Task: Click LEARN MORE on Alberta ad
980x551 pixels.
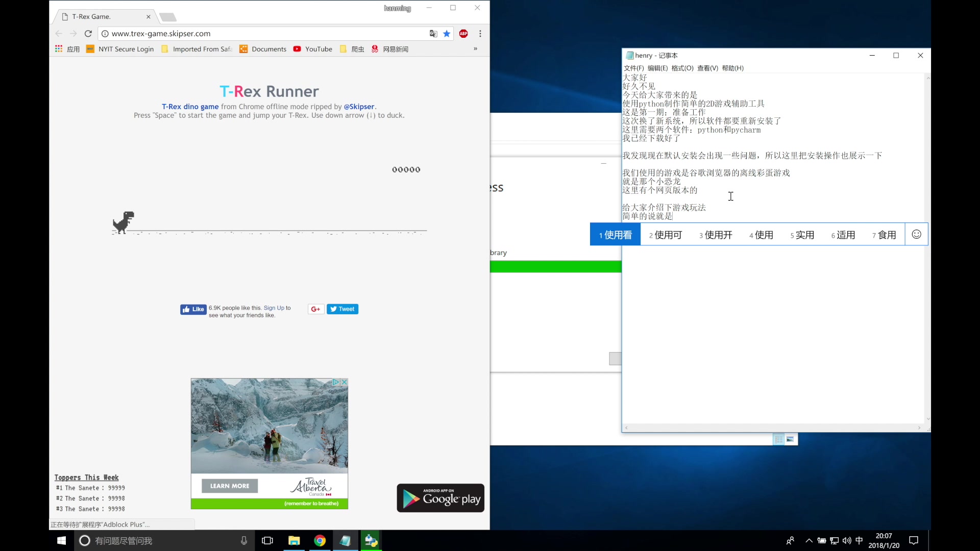Action: pyautogui.click(x=230, y=486)
